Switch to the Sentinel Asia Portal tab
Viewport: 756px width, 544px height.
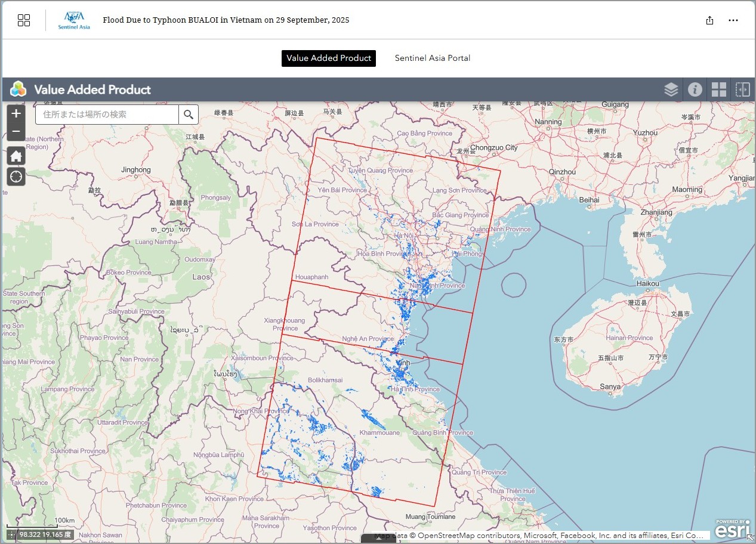pyautogui.click(x=433, y=58)
